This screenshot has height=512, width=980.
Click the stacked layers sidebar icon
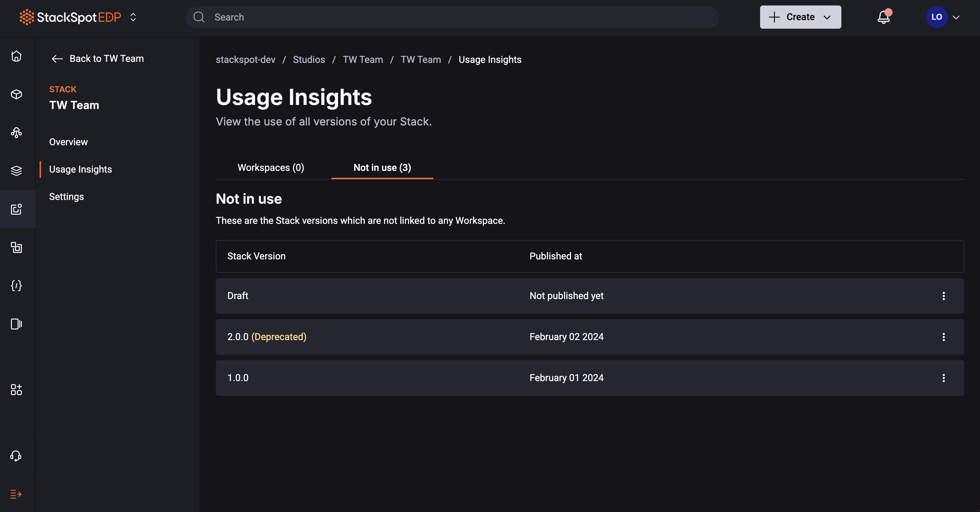[x=16, y=171]
